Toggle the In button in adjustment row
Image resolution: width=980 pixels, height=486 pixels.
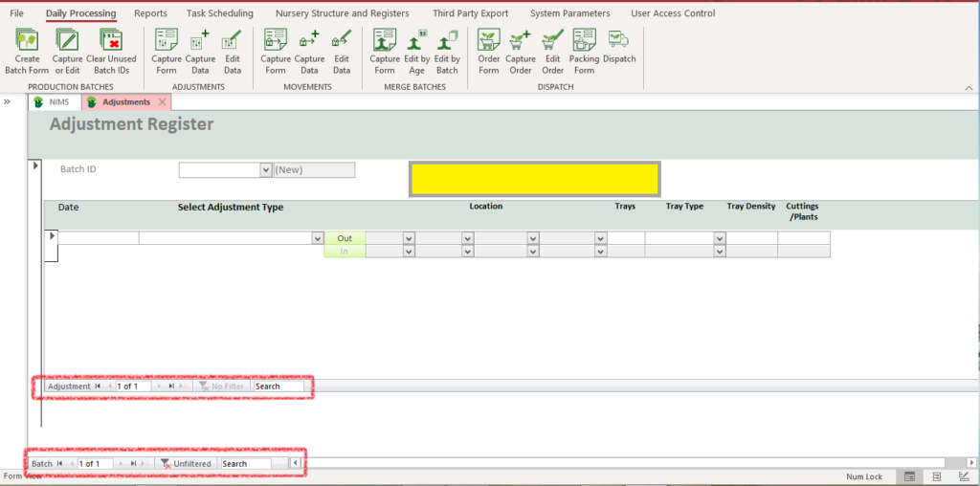tap(345, 252)
